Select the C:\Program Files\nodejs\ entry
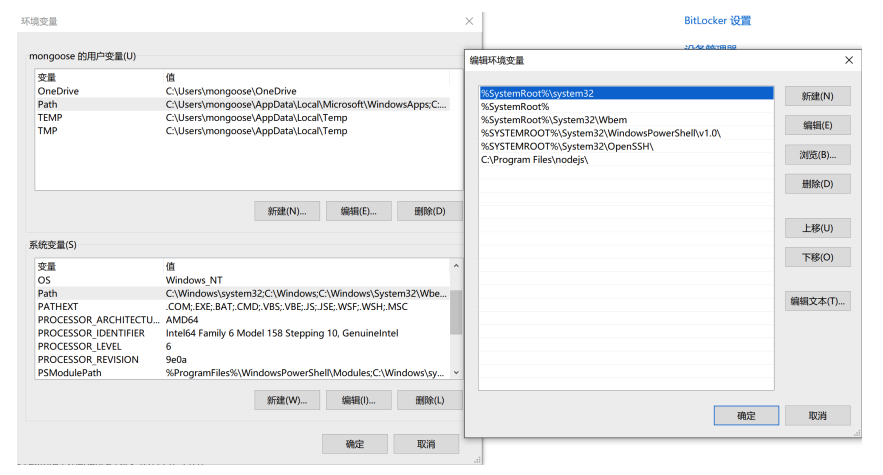The height and width of the screenshot is (475, 883). pyautogui.click(x=626, y=159)
